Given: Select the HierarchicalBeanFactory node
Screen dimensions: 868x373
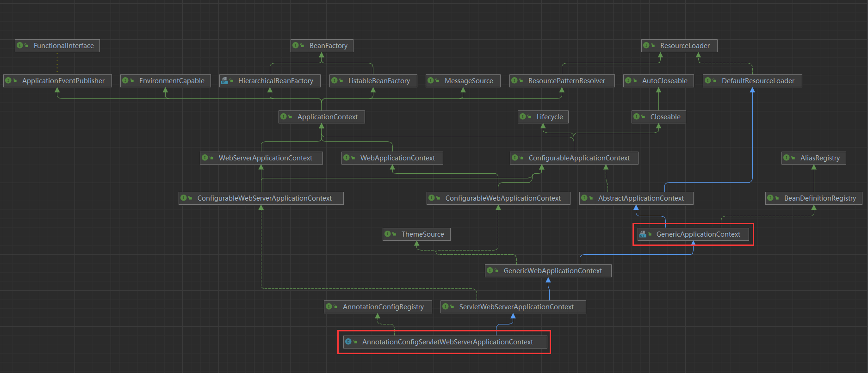Looking at the screenshot, I should pyautogui.click(x=270, y=81).
